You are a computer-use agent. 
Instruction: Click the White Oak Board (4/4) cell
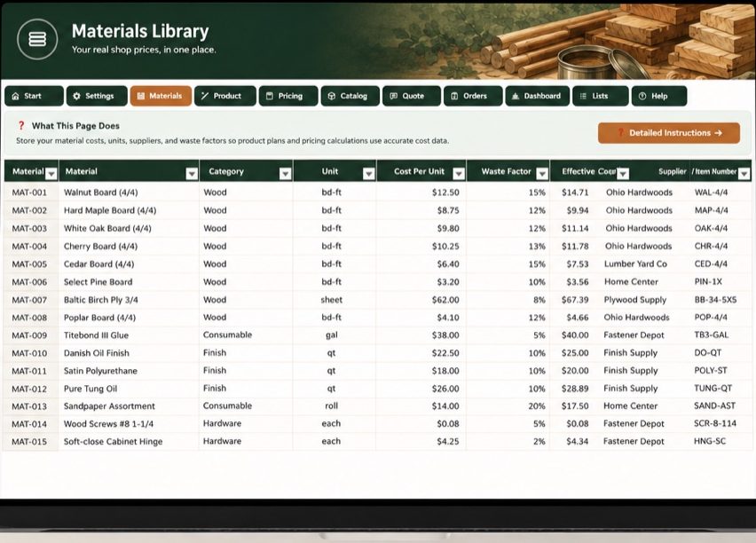[129, 228]
